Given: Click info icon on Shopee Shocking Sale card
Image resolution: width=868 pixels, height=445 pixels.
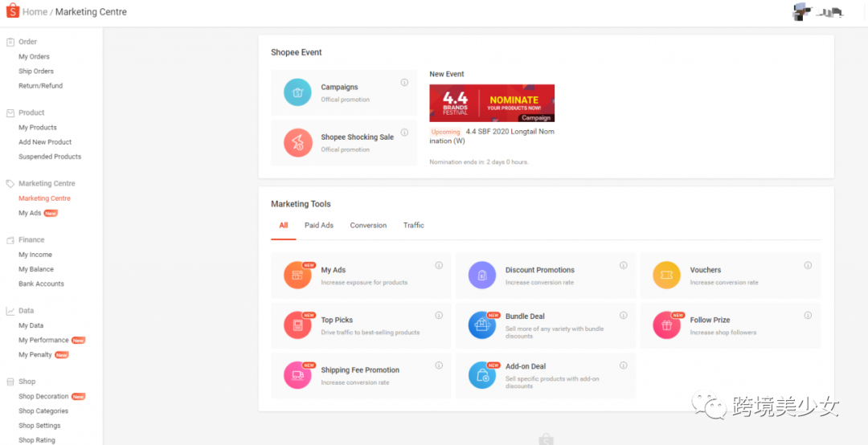Looking at the screenshot, I should tap(404, 133).
